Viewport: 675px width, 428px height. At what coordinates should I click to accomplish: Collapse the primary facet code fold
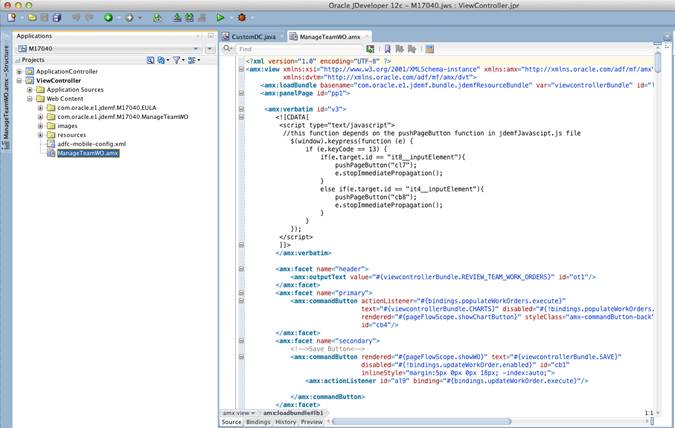click(x=242, y=293)
